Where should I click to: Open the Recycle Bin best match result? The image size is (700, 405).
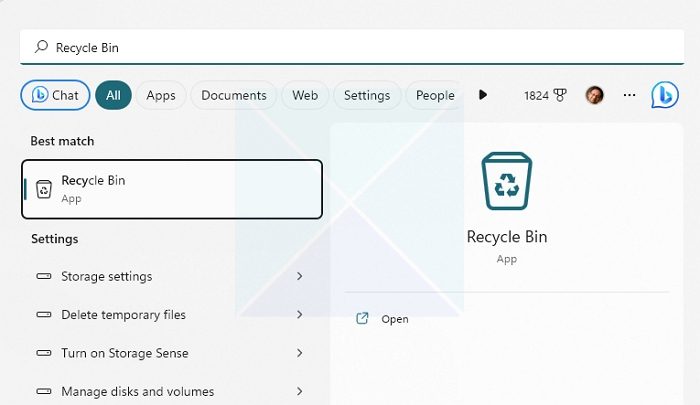pyautogui.click(x=172, y=189)
